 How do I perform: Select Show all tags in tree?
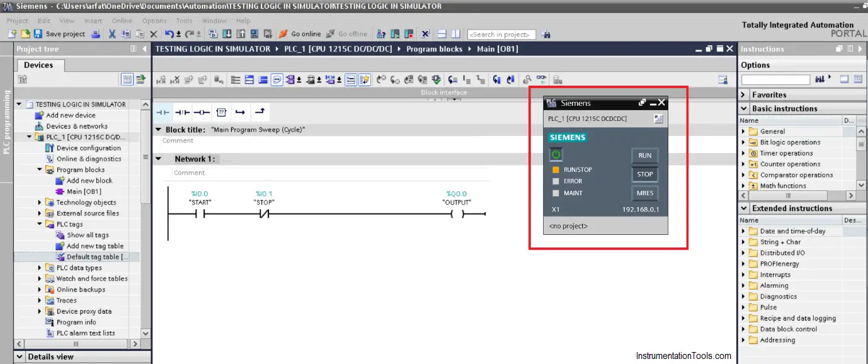pyautogui.click(x=83, y=235)
